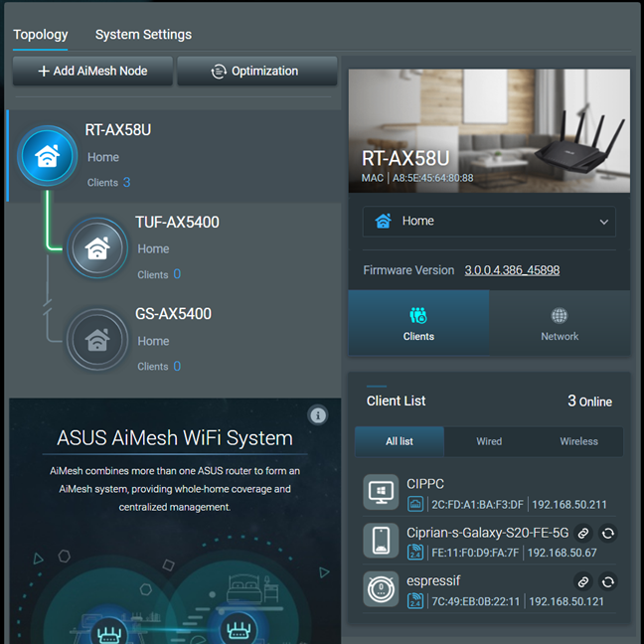Click the wired connection icon for CIPPC
The image size is (644, 644).
[x=415, y=504]
